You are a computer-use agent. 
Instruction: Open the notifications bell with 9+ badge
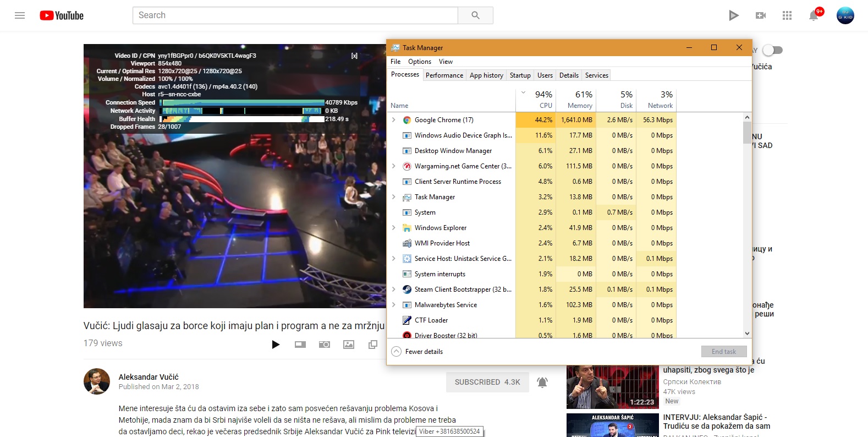[814, 15]
